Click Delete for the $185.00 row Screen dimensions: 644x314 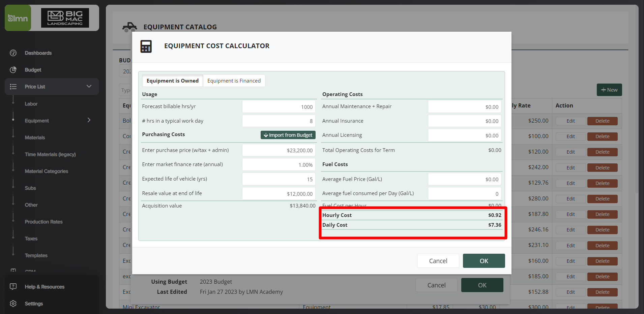(x=602, y=277)
